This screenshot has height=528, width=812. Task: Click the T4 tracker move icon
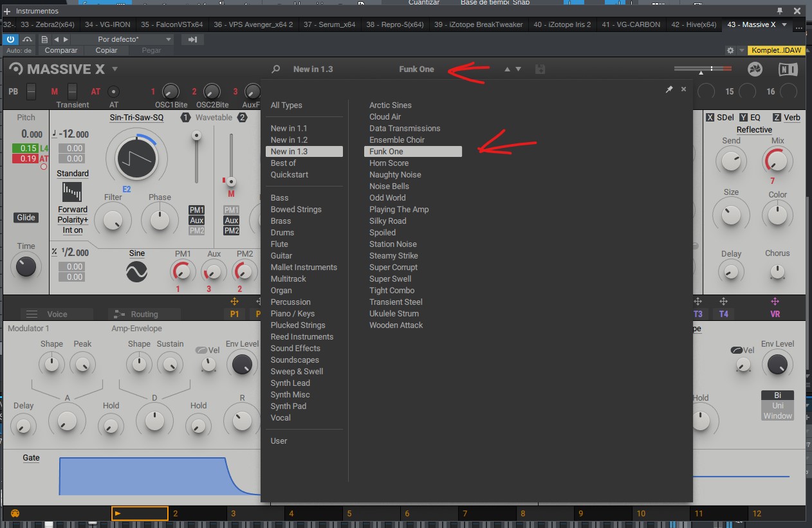723,302
